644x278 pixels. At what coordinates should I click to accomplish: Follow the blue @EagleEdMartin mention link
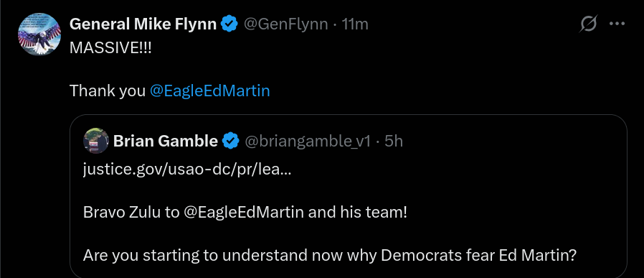point(210,91)
